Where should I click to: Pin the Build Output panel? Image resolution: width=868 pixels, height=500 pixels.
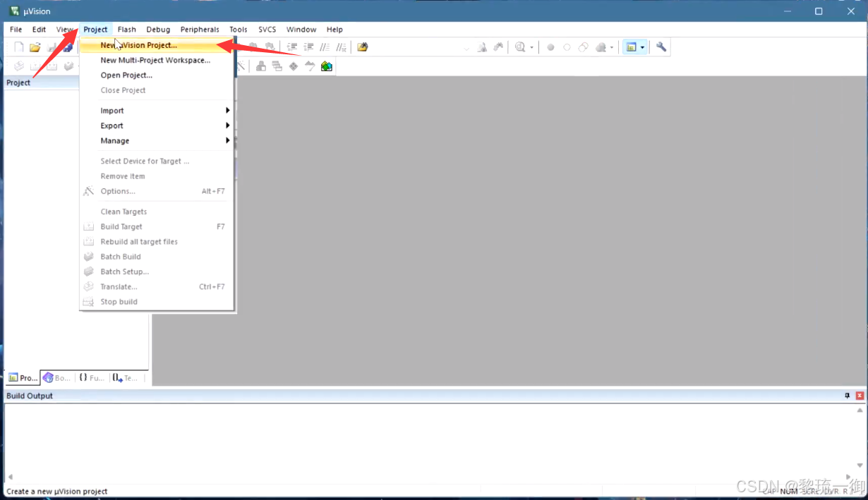[x=848, y=396]
